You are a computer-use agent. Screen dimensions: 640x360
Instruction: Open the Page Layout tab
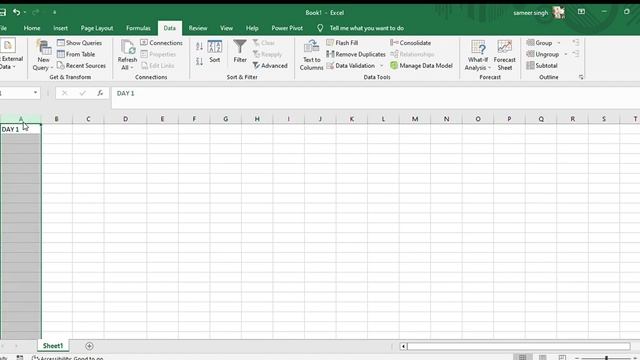pyautogui.click(x=97, y=28)
